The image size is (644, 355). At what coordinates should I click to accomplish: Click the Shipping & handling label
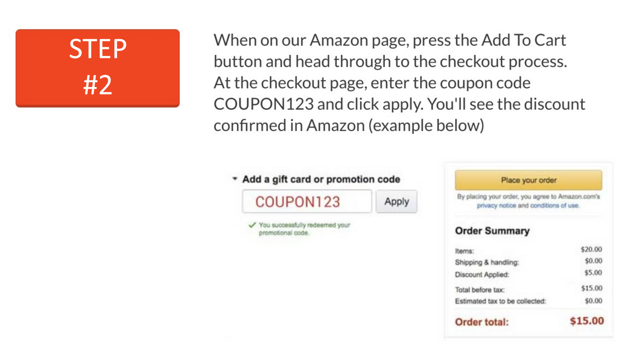(x=487, y=263)
